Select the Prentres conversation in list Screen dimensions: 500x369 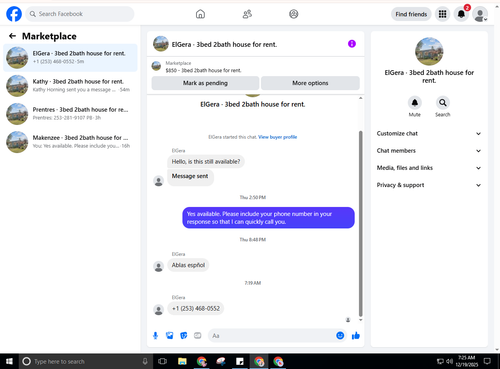tap(70, 114)
